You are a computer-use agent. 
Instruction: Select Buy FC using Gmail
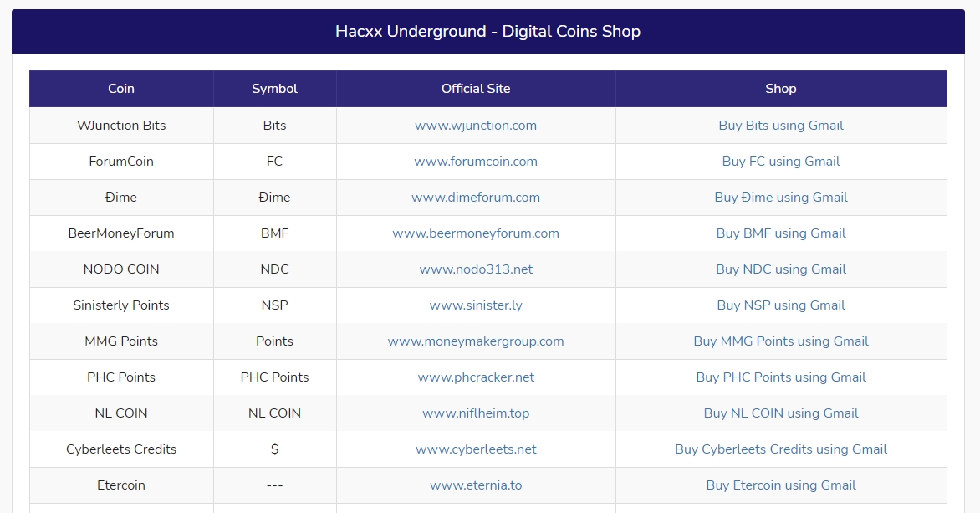point(781,162)
